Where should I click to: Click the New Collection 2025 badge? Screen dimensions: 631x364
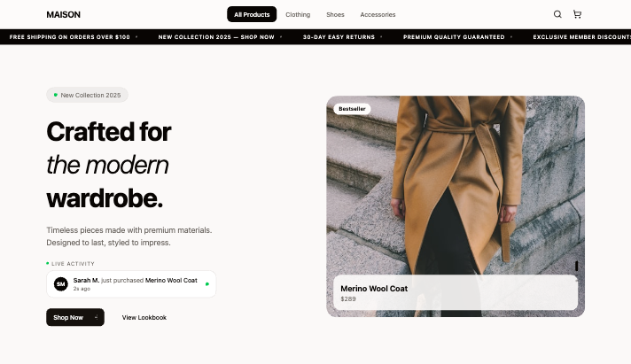pos(88,95)
